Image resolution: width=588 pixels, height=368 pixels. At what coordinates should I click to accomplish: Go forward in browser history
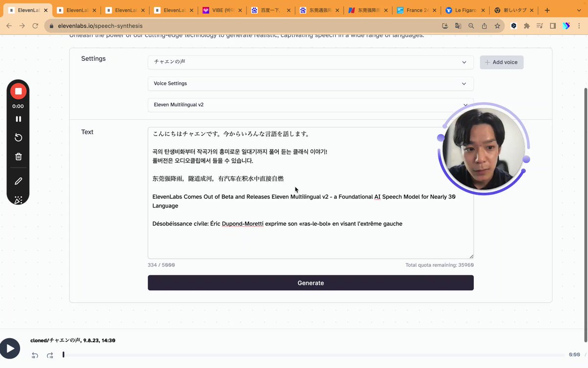[22, 26]
